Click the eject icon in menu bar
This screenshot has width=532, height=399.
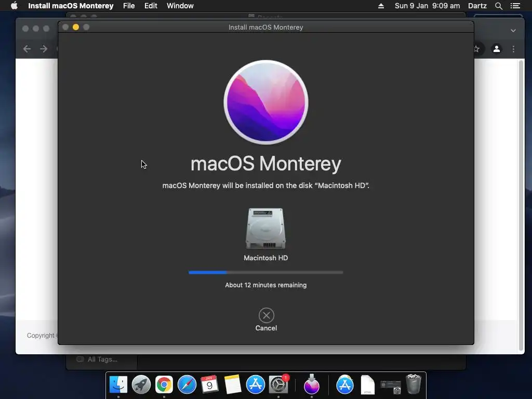point(381,6)
